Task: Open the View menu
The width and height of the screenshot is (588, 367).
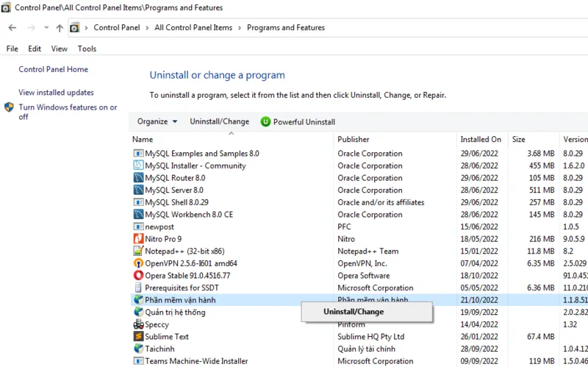Action: [x=60, y=49]
